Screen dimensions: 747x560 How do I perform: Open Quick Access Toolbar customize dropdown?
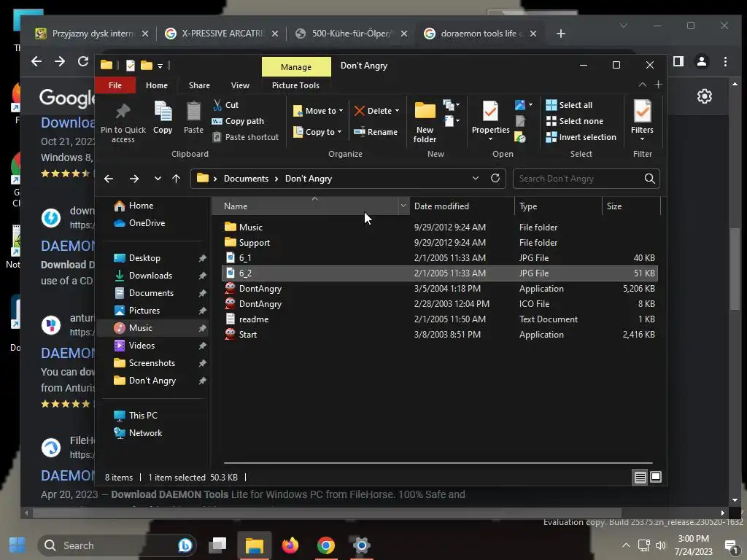point(160,66)
